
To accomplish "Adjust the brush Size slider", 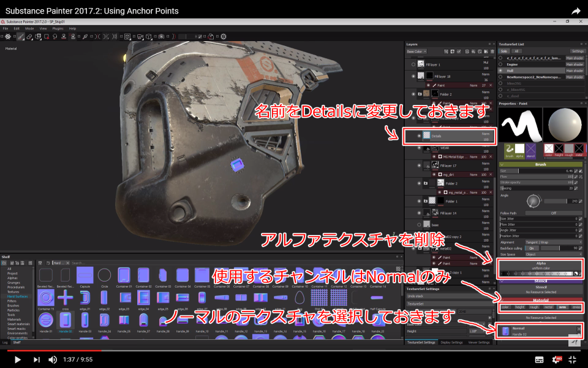I will (x=537, y=171).
